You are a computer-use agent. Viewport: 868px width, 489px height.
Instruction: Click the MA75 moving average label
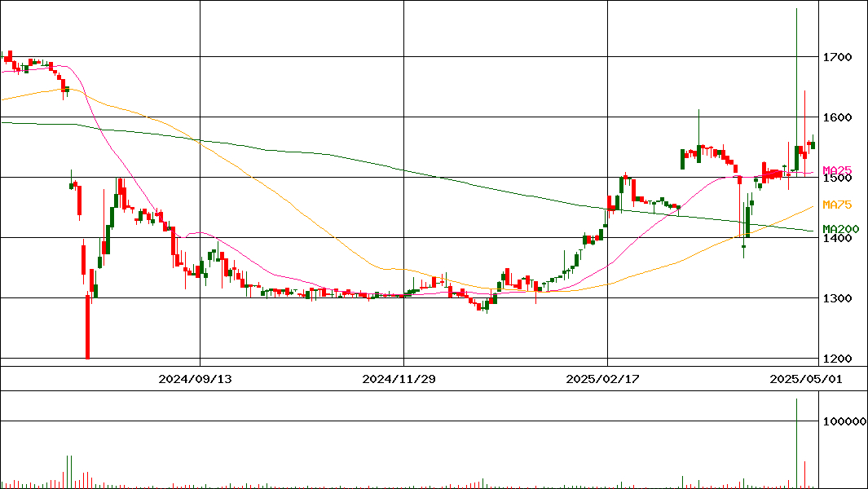pos(837,205)
